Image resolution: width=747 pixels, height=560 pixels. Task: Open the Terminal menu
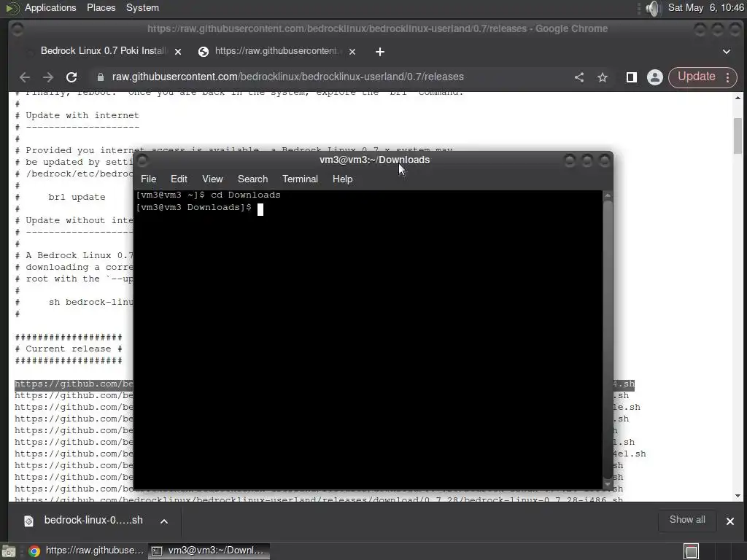point(300,179)
